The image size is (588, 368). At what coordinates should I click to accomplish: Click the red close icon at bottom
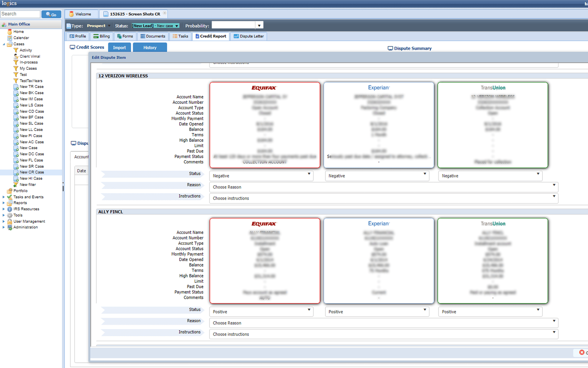pos(582,352)
